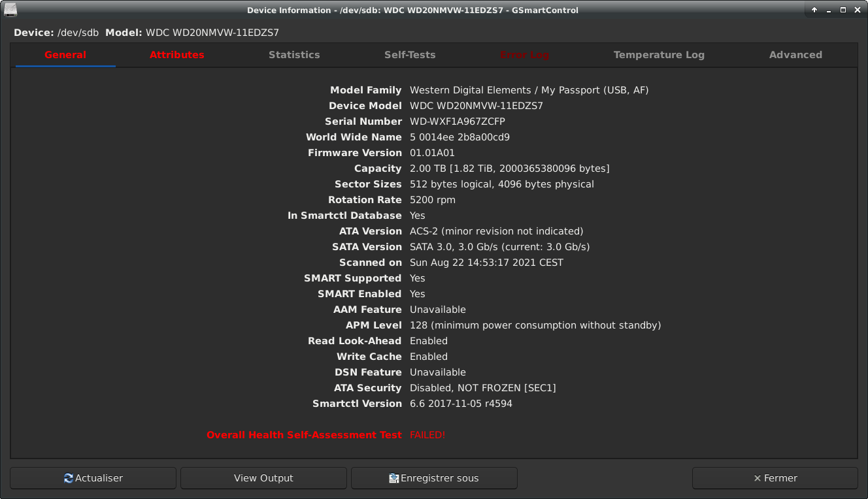Open the Statistics tab
Screen dimensions: 868x499
294,55
